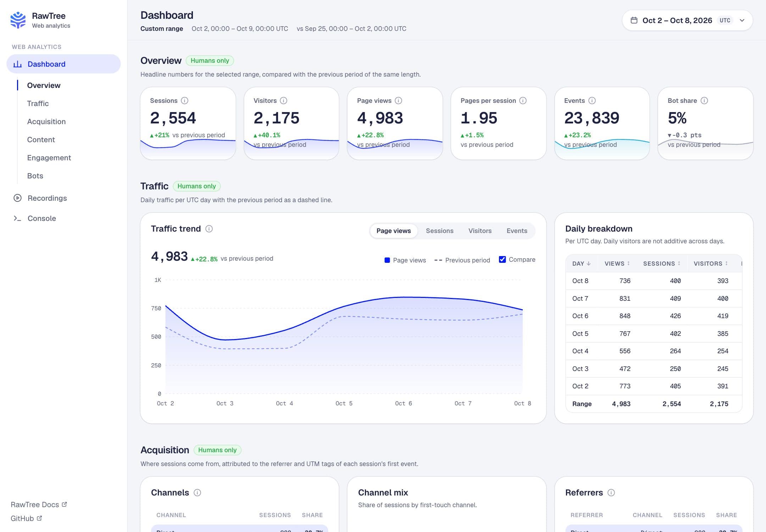Screen dimensions: 766x532
Task: Open Acquisition section in sidebar
Action: point(46,122)
